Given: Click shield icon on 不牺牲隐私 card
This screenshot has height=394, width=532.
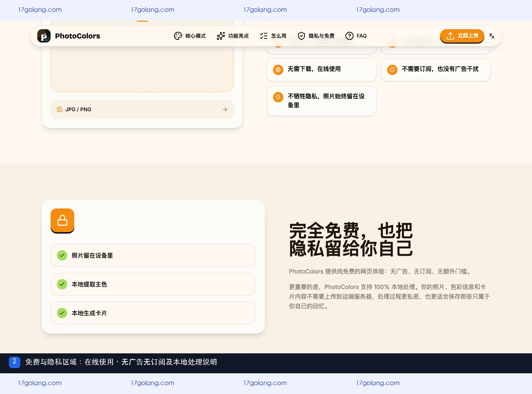Looking at the screenshot, I should [x=278, y=97].
